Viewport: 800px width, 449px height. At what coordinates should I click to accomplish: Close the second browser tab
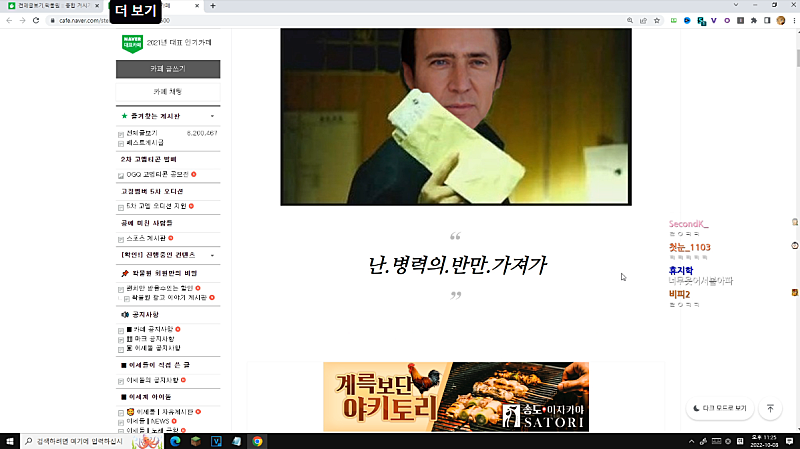[x=197, y=6]
